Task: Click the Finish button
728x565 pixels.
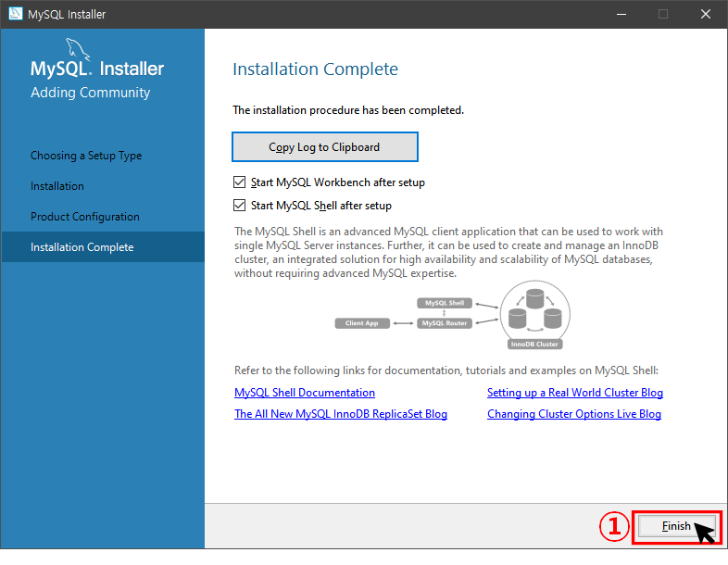Action: pos(676,526)
